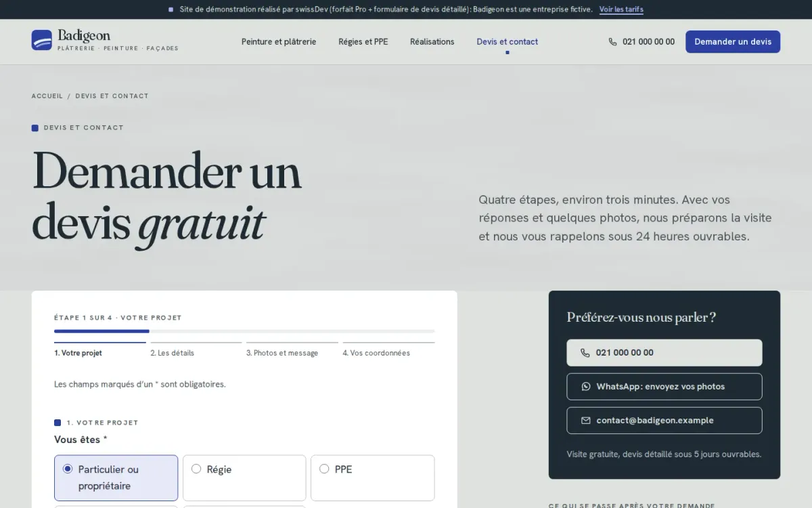
Task: Click the phone icon in contact card
Action: [x=585, y=353]
